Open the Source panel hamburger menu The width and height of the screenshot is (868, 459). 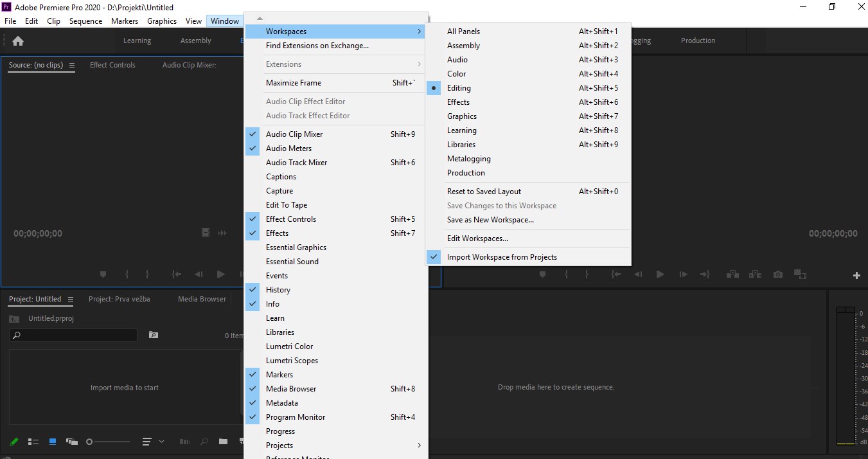71,66
